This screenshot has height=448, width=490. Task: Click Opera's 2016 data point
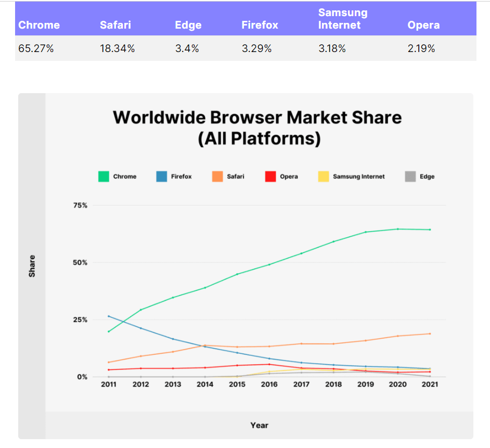point(269,365)
